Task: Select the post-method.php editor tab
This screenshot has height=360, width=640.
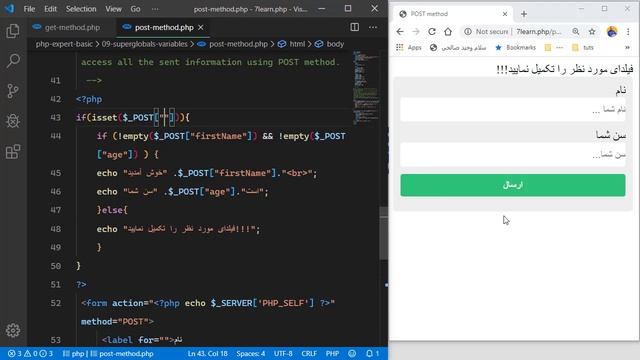Action: click(x=164, y=27)
